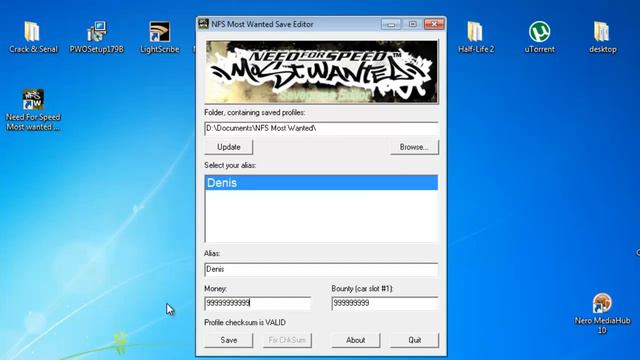Select the Need For Speed Most Wanted shortcut
The height and width of the screenshot is (360, 640).
33,110
